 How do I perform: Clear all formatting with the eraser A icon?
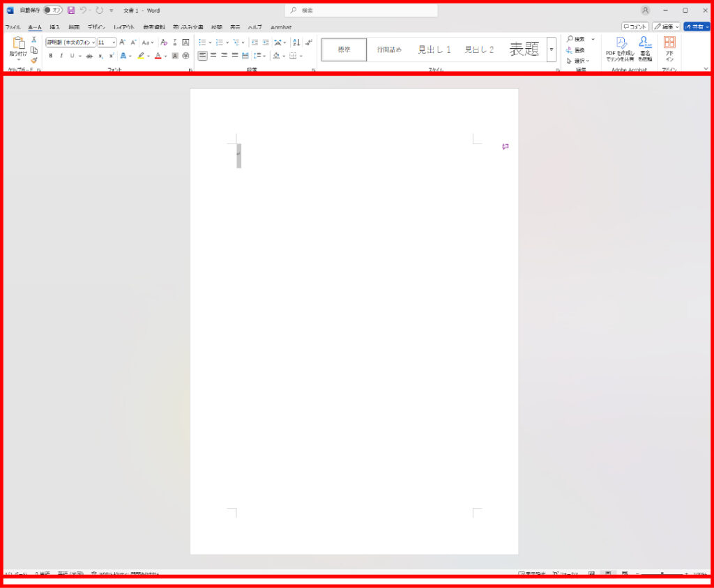[164, 42]
